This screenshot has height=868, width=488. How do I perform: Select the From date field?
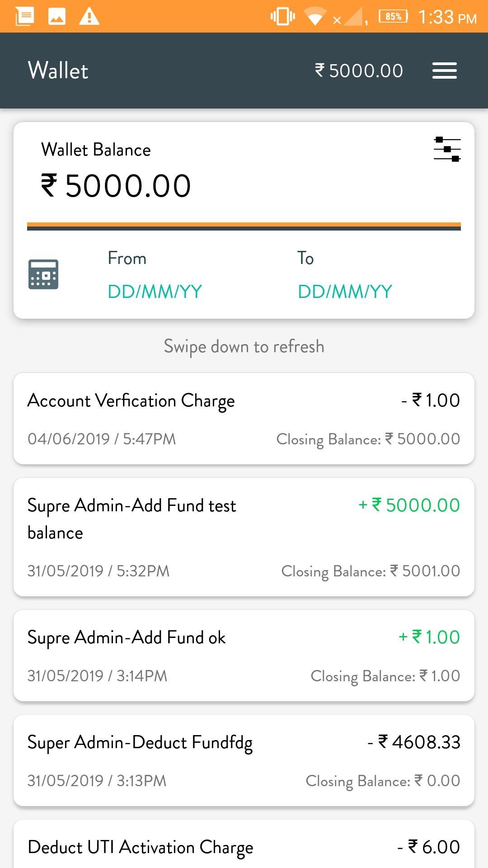tap(155, 275)
